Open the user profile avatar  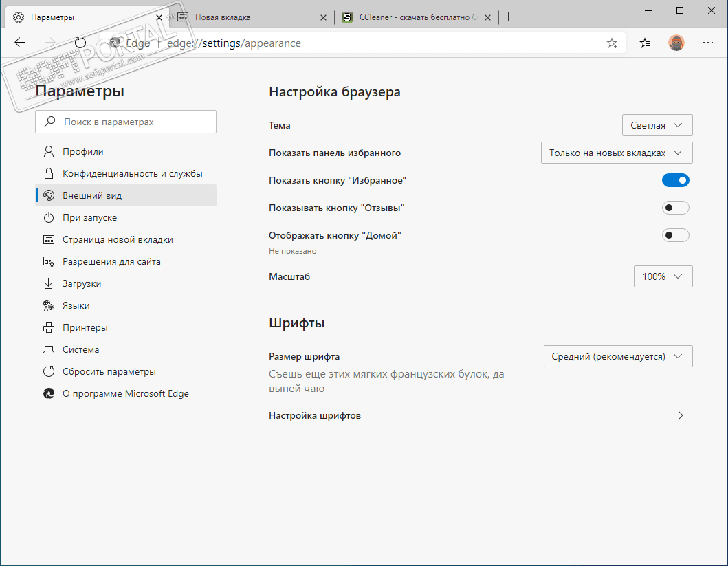click(676, 43)
